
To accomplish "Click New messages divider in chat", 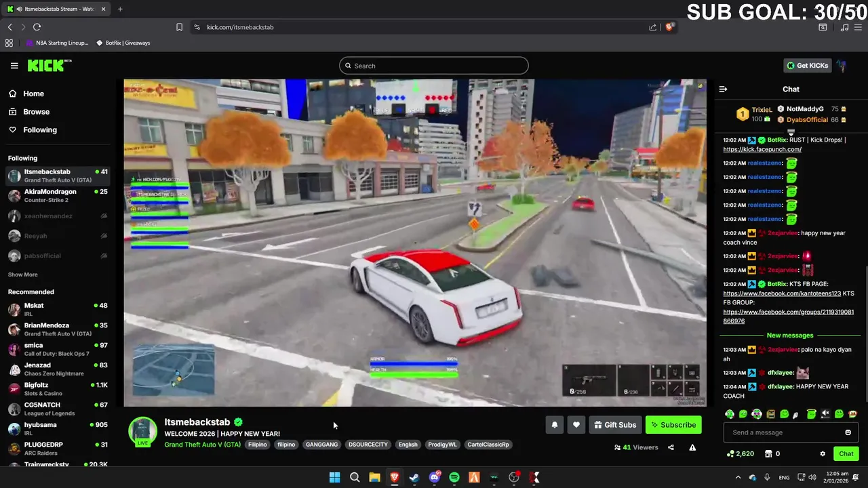I will pyautogui.click(x=790, y=335).
